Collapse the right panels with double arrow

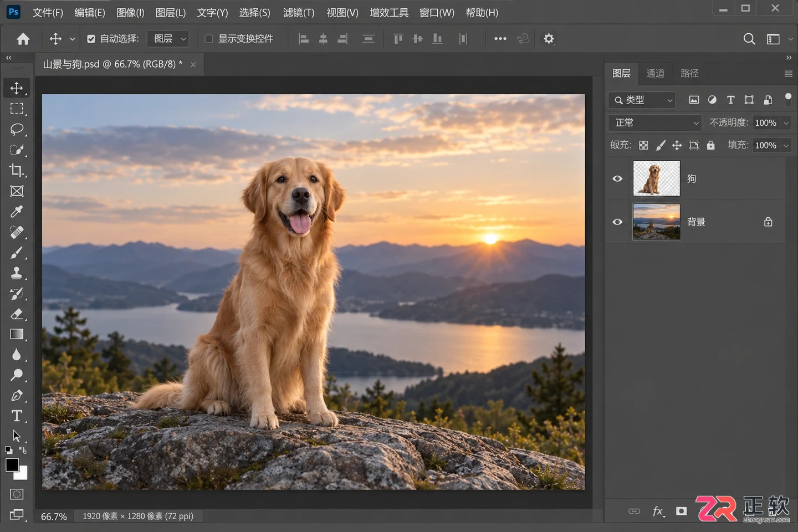coord(789,58)
